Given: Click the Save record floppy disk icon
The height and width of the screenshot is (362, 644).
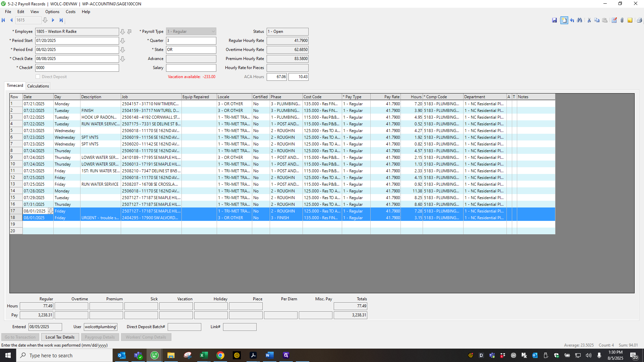Looking at the screenshot, I should point(554,20).
